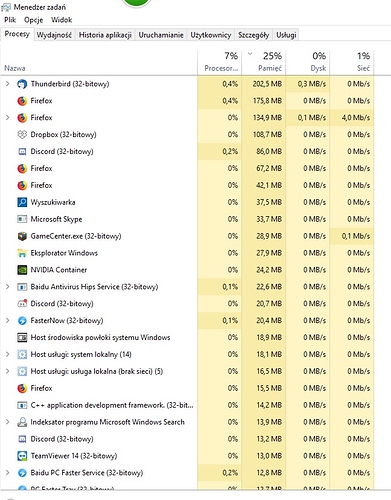This screenshot has width=391, height=500.
Task: Expand the Baidu Antivirus Hips Service entry
Action: point(8,287)
